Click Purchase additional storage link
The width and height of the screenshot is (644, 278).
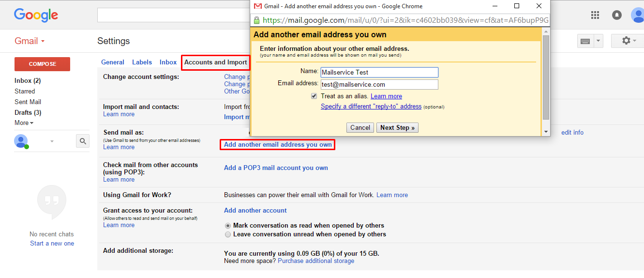[316, 261]
